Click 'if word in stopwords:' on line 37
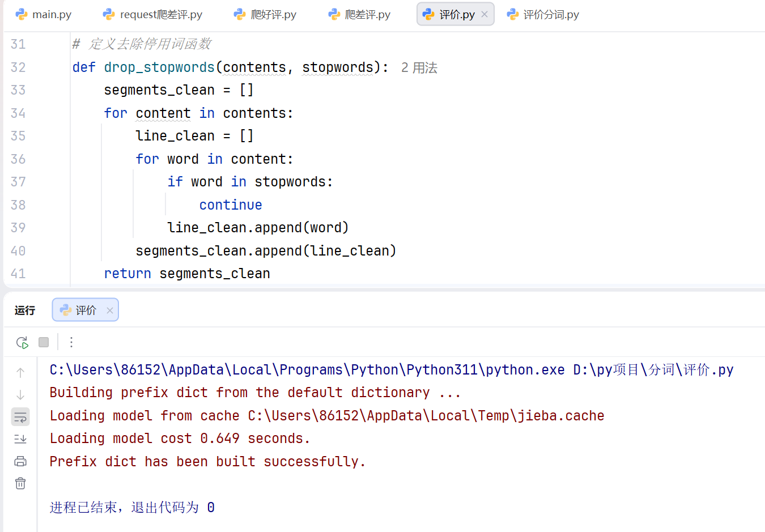This screenshot has width=765, height=532. [250, 182]
